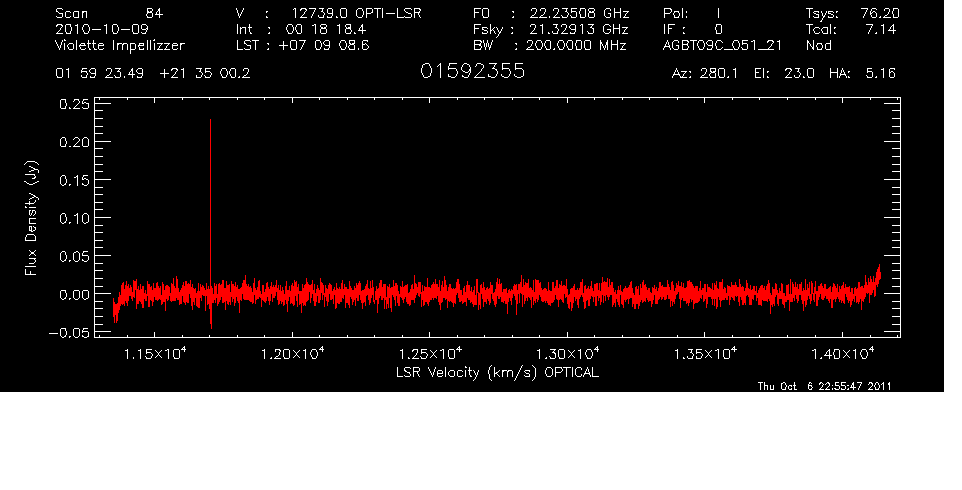Viewport: 962px width, 490px height.
Task: Click bandwidth 200.0000 MHz value
Action: click(x=576, y=45)
